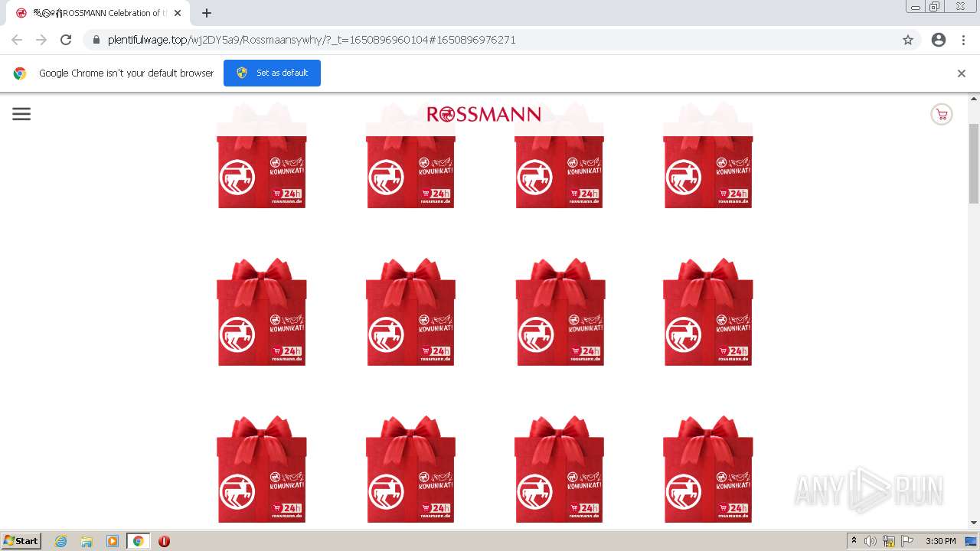Open the second gift box in the middle row
The width and height of the screenshot is (980, 551).
[x=410, y=311]
